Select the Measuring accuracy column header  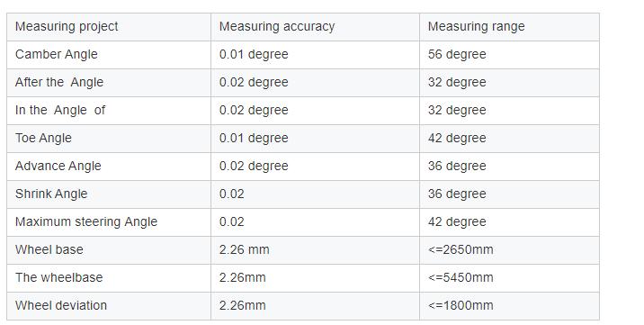click(x=315, y=27)
